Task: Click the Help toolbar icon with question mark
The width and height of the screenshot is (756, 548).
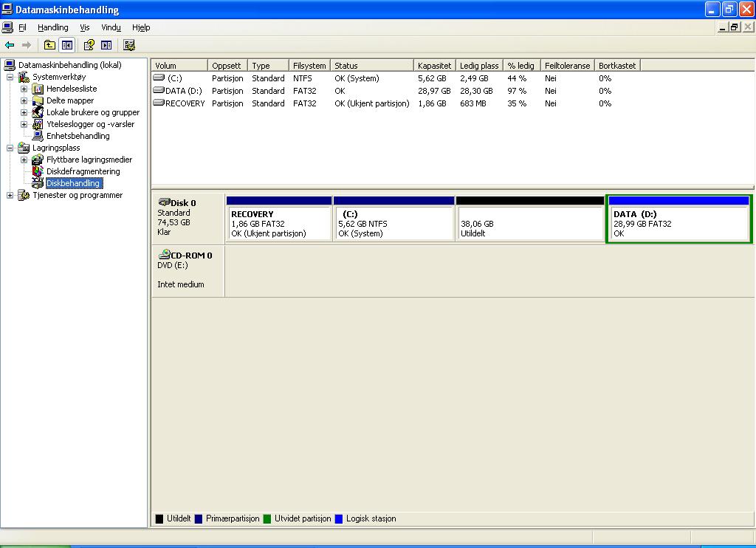Action: click(x=89, y=45)
